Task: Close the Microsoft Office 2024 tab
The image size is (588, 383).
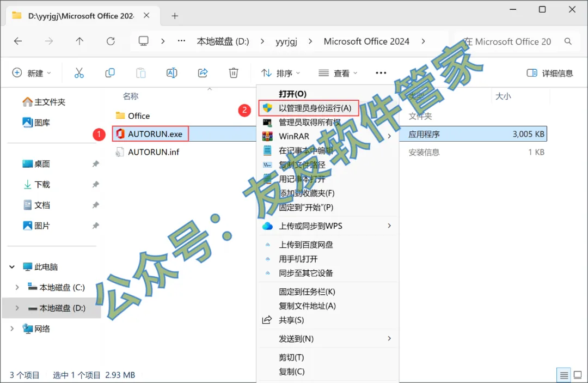Action: tap(146, 15)
